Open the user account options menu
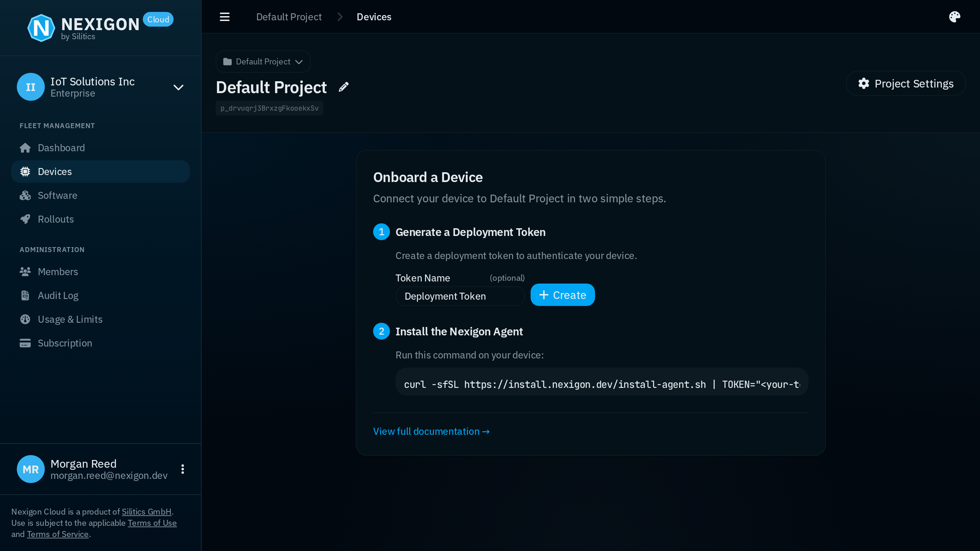Viewport: 980px width, 551px height. tap(182, 469)
